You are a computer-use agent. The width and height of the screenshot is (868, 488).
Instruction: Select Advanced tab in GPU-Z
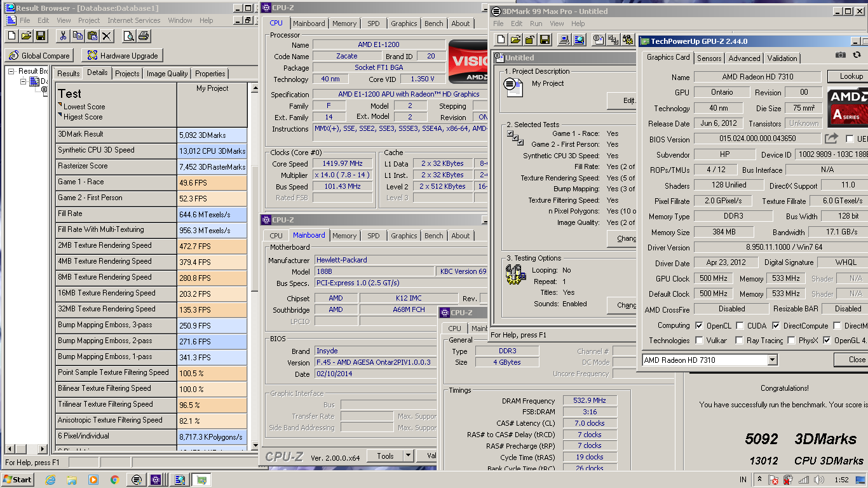744,58
